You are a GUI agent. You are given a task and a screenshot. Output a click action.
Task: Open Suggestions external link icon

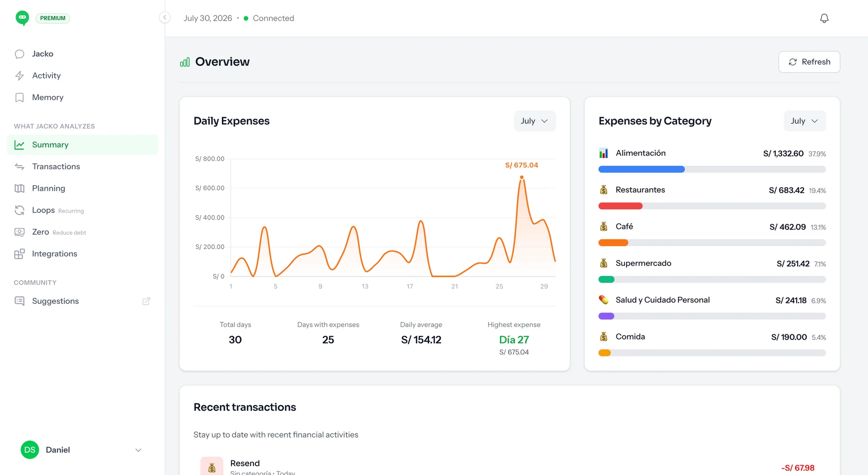pos(146,301)
